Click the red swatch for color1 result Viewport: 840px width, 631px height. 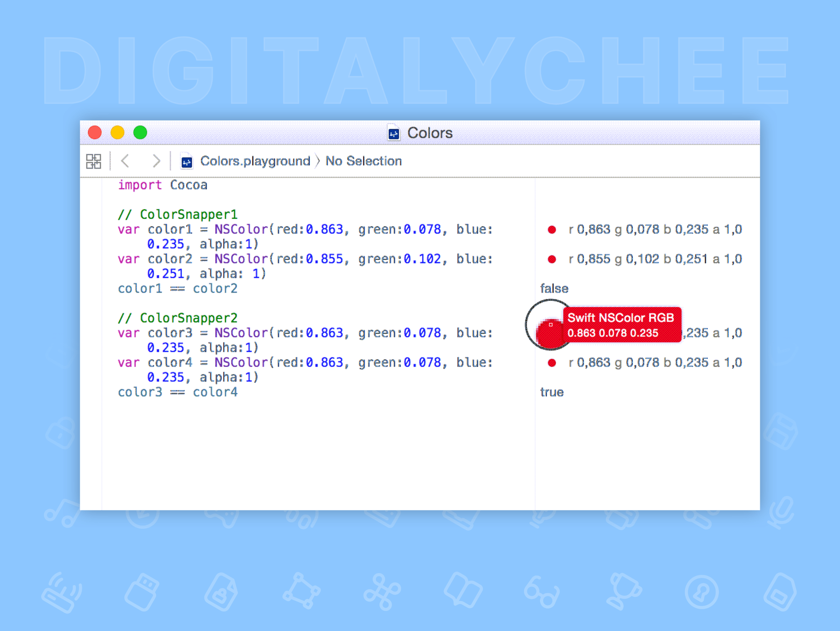pos(552,230)
